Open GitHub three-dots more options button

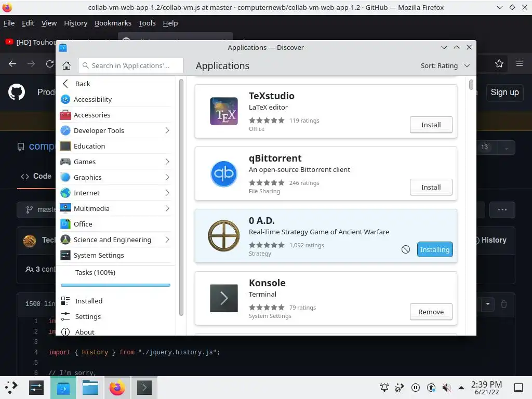pos(502,210)
